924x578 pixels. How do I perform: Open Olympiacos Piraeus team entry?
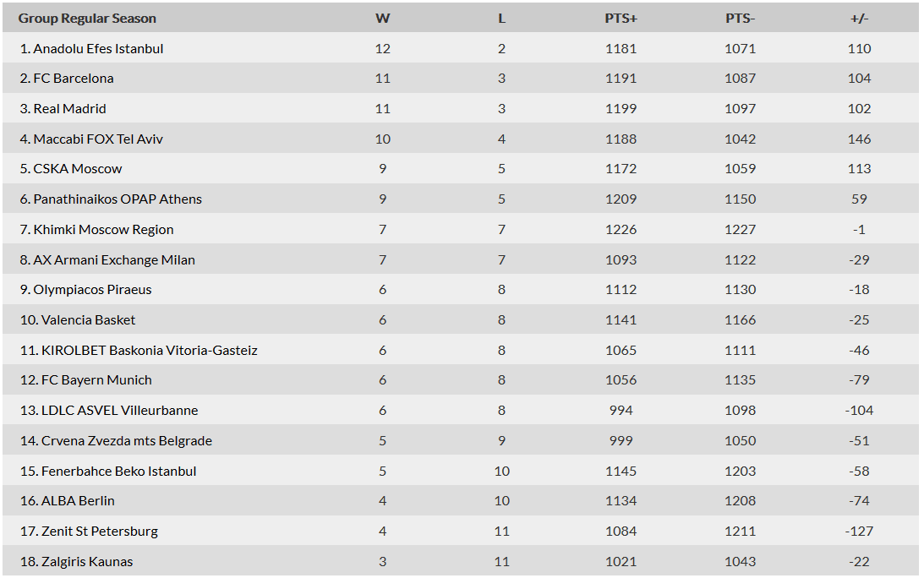point(85,290)
